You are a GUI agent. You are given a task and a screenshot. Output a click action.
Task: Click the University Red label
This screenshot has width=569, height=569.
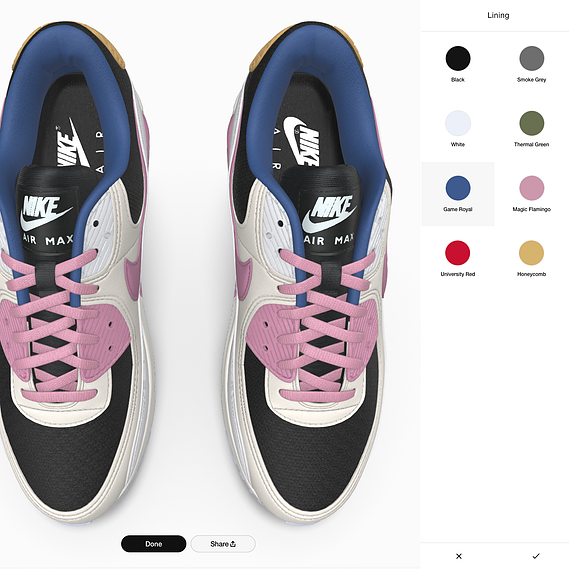pyautogui.click(x=458, y=274)
